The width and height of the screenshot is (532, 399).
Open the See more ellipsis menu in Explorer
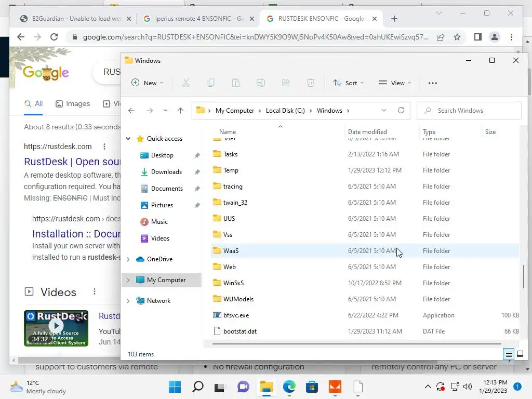coord(433,83)
